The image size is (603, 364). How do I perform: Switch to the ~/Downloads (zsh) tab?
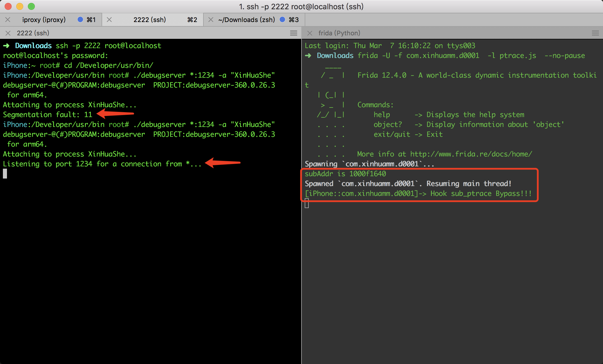pos(246,20)
